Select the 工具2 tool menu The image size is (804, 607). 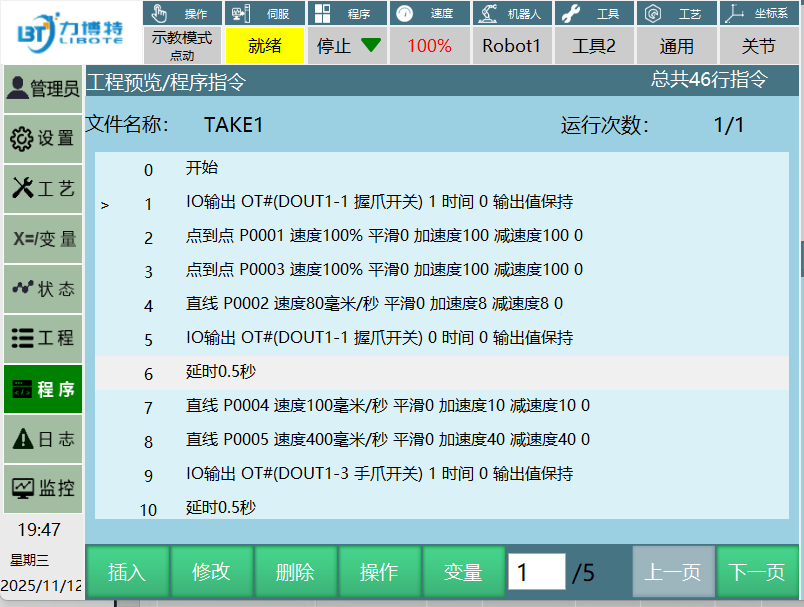594,46
